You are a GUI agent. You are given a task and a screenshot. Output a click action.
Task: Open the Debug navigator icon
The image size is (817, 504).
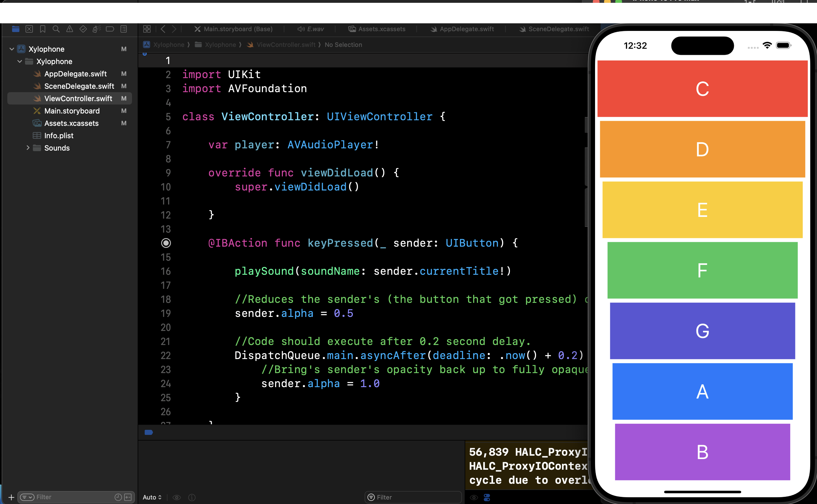97,29
